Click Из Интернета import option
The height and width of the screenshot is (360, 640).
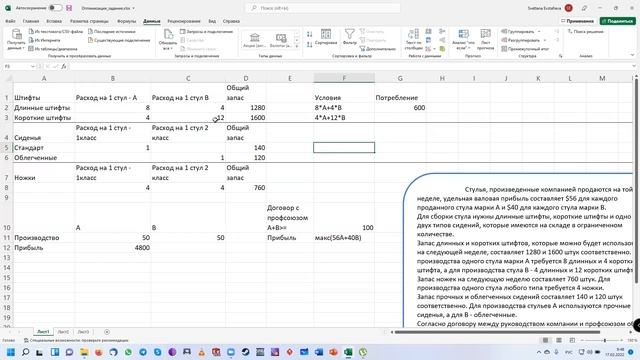click(44, 40)
